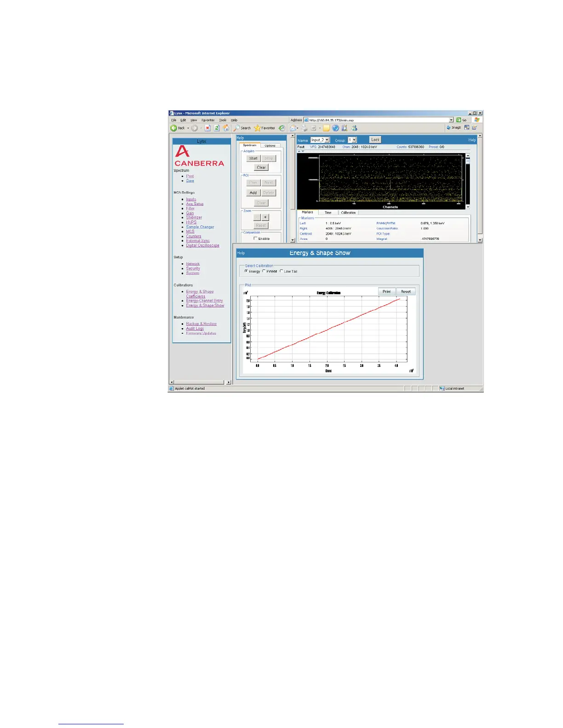
Task: Open the Sample Changer link
Action: 200,227
